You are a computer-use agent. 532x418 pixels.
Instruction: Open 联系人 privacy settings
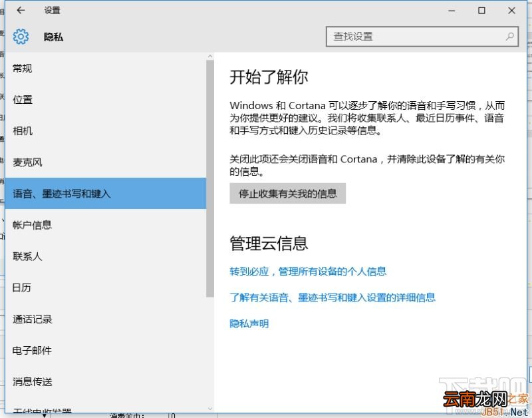point(106,256)
